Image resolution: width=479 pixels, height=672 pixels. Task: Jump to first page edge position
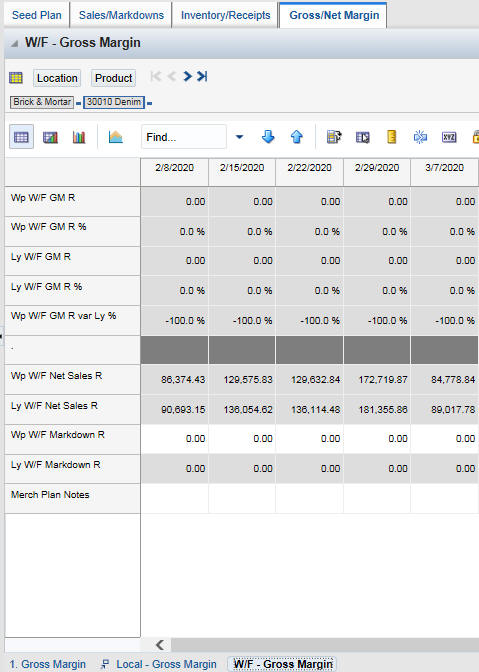click(156, 77)
